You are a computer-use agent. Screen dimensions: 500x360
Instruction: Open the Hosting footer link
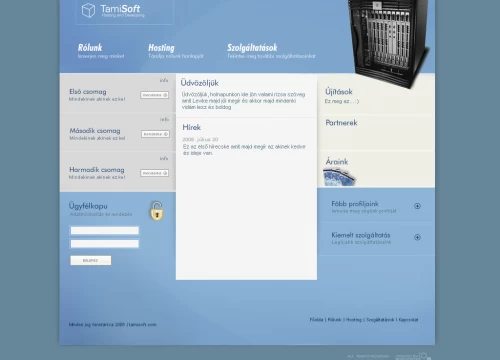[x=354, y=320]
